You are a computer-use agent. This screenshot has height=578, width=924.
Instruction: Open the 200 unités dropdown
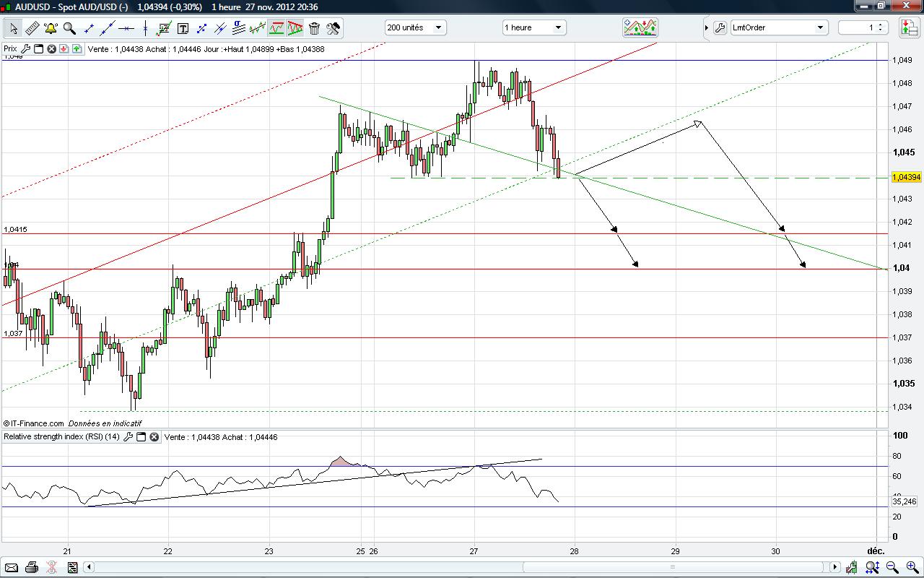tap(415, 27)
